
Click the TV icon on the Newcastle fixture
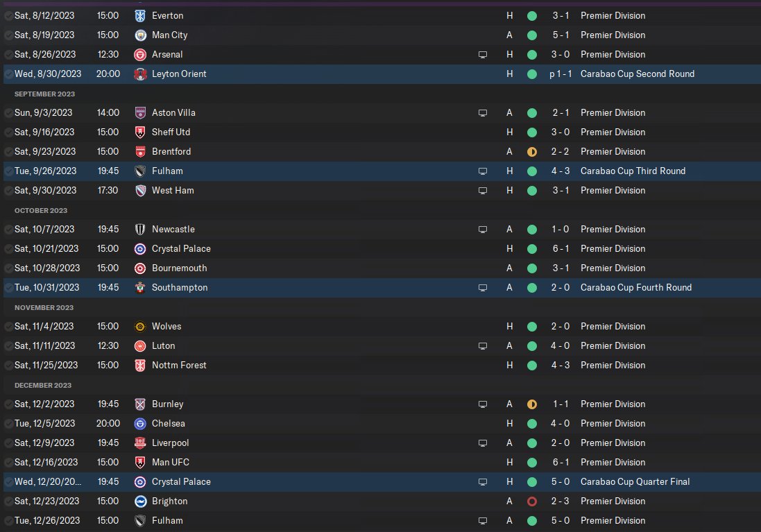[482, 230]
